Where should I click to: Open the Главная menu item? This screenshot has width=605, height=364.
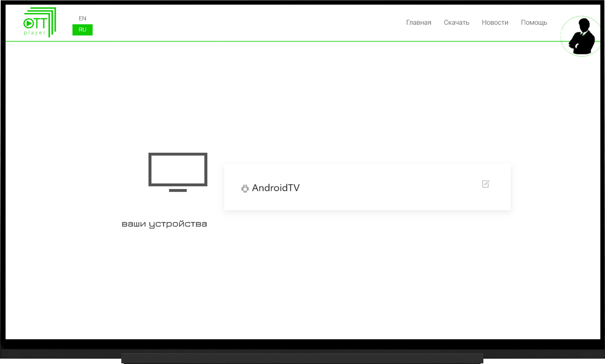coord(418,23)
